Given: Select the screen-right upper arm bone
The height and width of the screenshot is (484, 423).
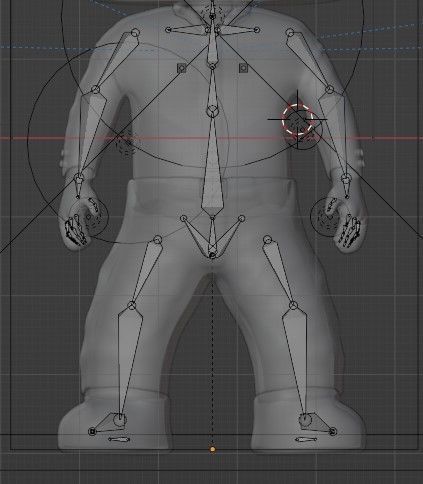Looking at the screenshot, I should [x=309, y=61].
